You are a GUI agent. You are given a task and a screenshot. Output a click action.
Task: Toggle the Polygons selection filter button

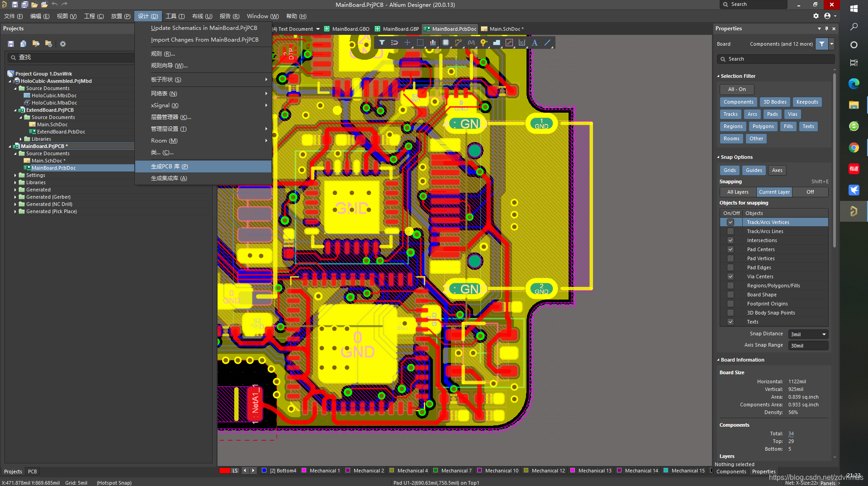pos(763,126)
